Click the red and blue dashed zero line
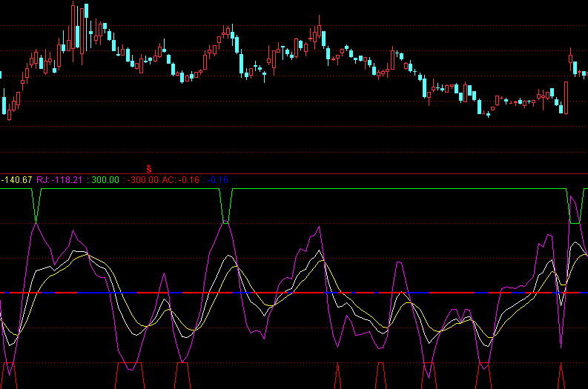The image size is (588, 389). pyautogui.click(x=297, y=293)
